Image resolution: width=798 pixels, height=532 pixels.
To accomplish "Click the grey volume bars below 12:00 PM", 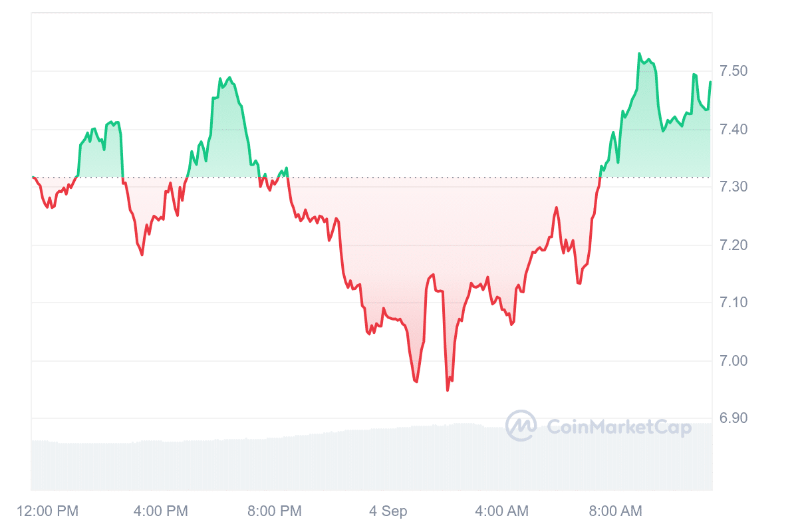I will click(47, 465).
